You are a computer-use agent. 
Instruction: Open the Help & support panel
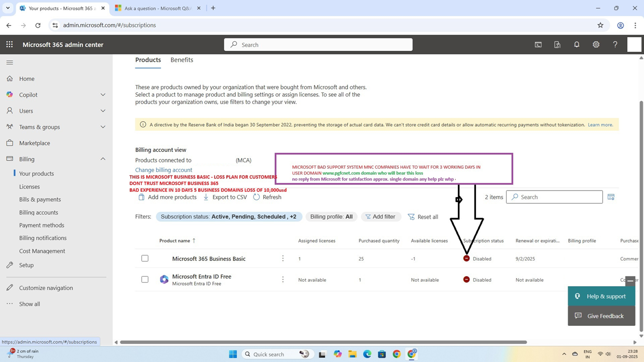coord(601,296)
